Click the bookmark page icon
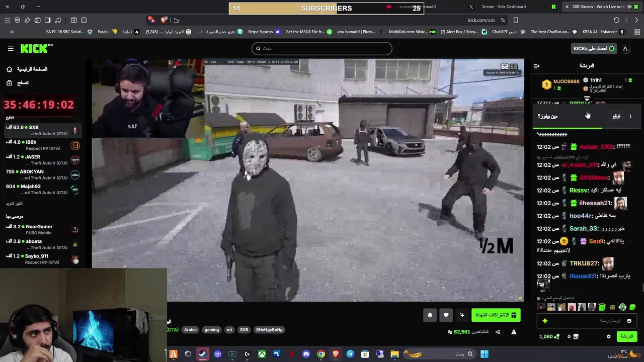The height and width of the screenshot is (362, 644). (516, 20)
